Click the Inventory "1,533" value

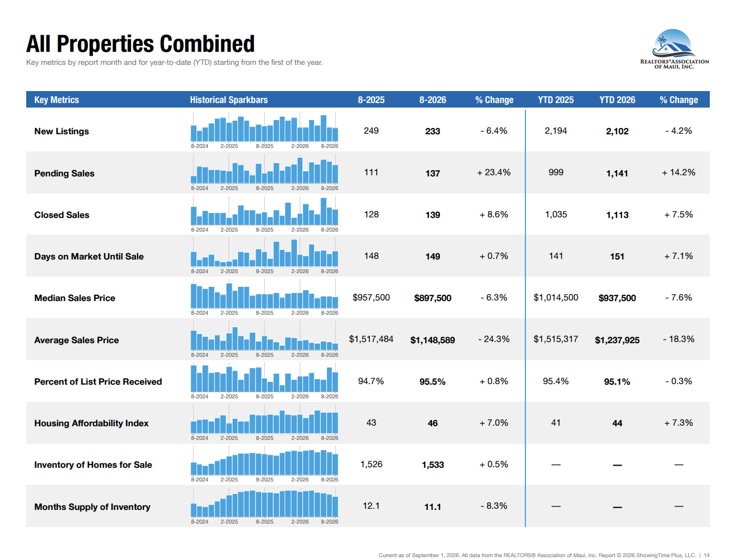click(x=433, y=465)
